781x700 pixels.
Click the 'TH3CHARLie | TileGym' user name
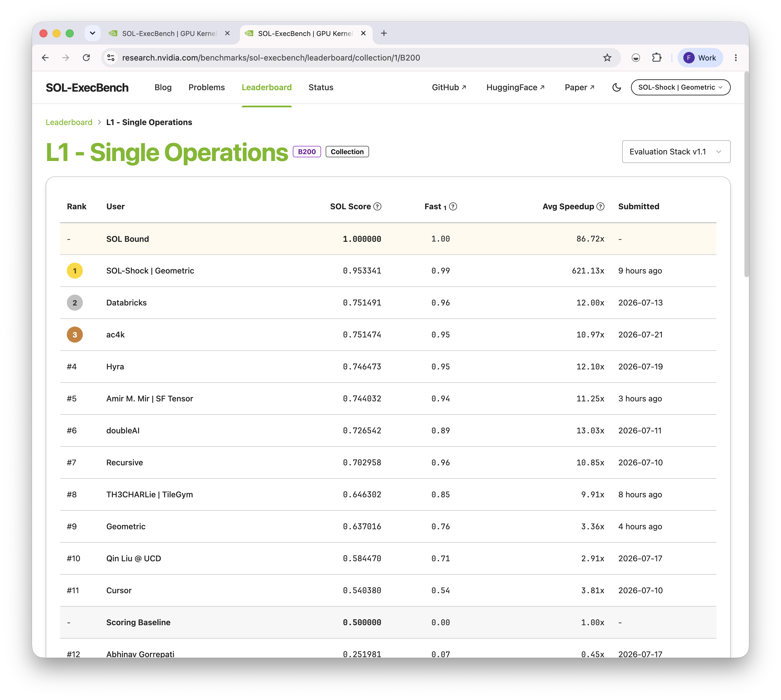[x=149, y=494]
